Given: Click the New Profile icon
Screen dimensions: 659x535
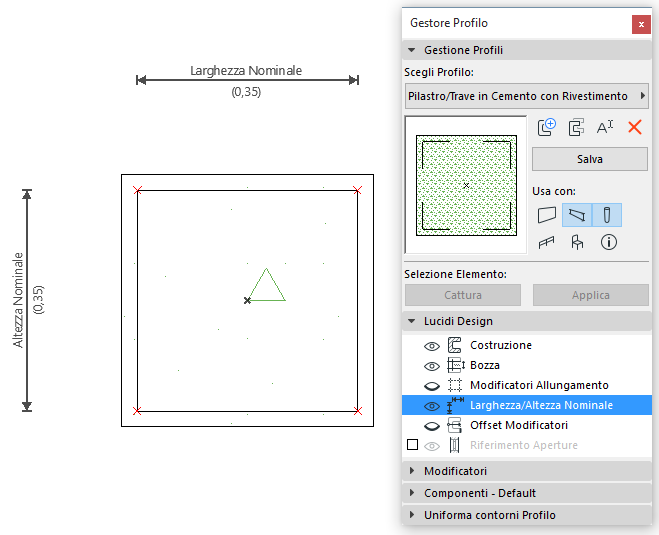Looking at the screenshot, I should [x=547, y=127].
